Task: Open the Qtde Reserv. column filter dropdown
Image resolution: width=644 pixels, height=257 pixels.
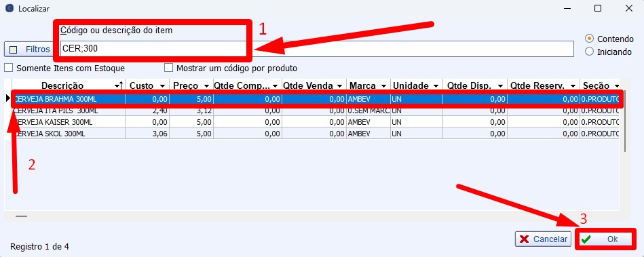Action: click(573, 86)
